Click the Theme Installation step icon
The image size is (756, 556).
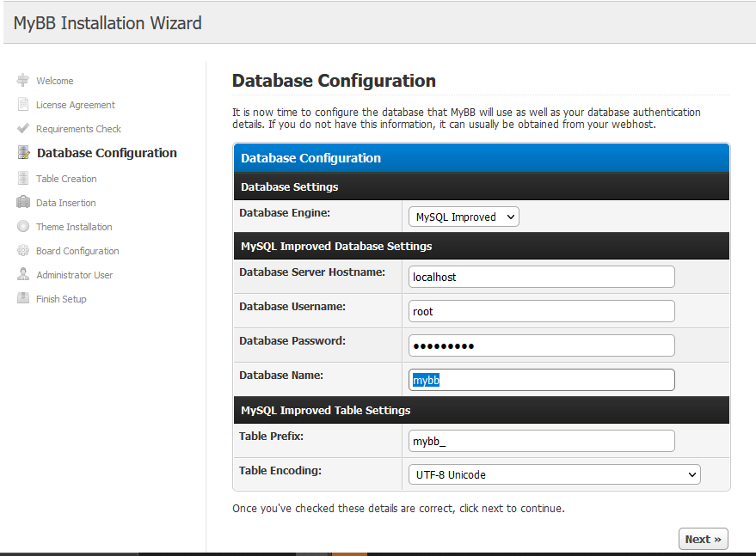pyautogui.click(x=23, y=227)
